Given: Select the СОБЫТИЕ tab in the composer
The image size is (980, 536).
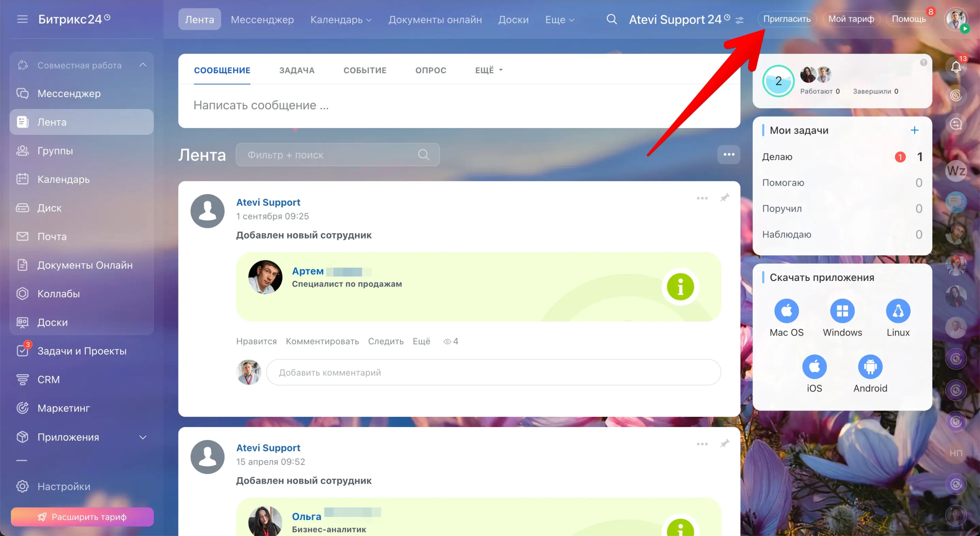Looking at the screenshot, I should [x=364, y=70].
